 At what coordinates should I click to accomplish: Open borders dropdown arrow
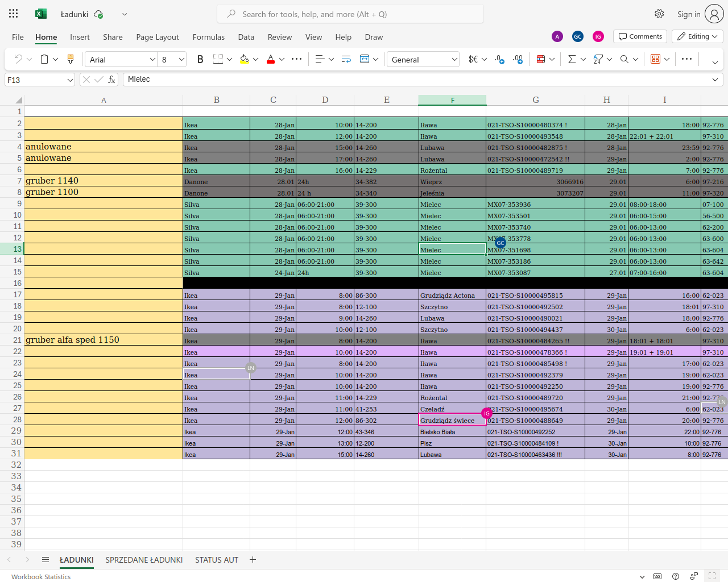(x=229, y=59)
